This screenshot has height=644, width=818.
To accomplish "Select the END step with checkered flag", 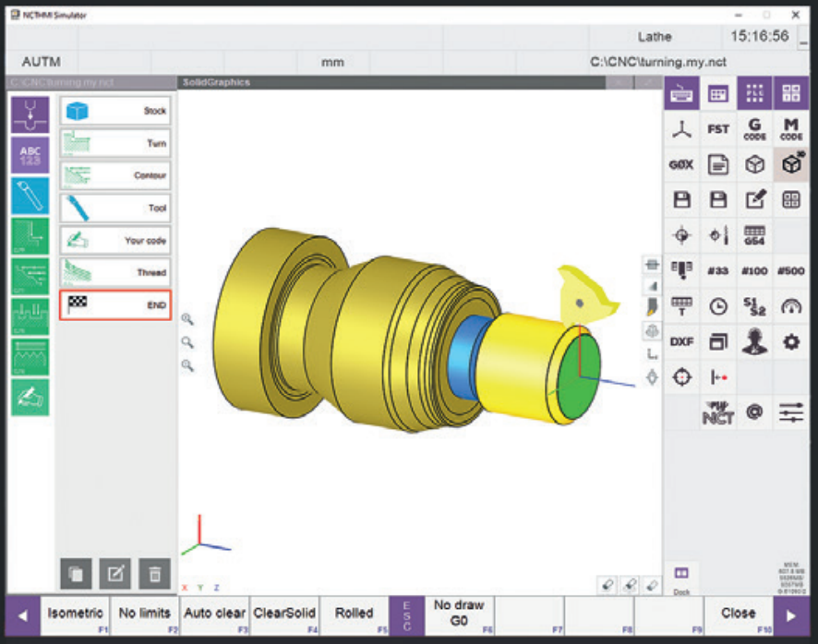I will click(115, 305).
